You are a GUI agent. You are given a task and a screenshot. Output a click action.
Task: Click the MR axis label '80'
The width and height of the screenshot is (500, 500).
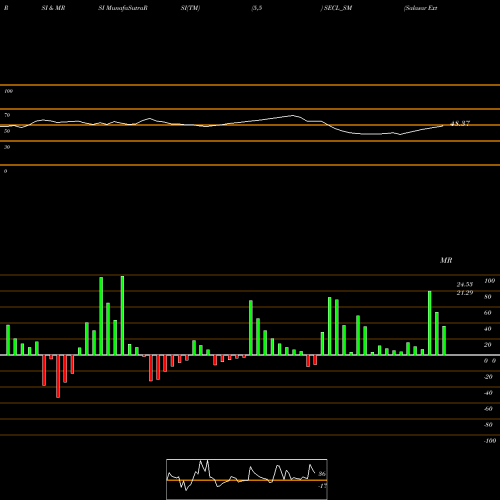tap(488, 297)
